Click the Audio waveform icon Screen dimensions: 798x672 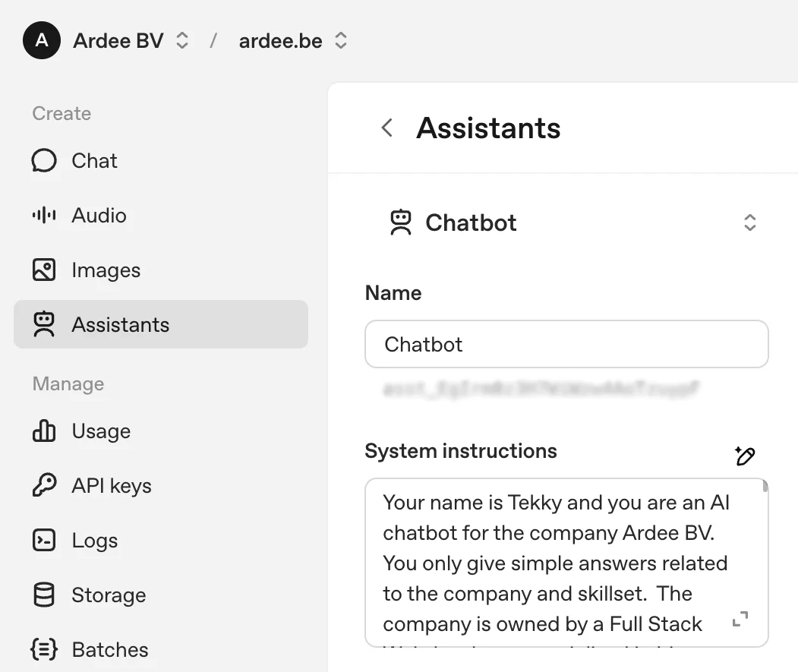coord(44,216)
